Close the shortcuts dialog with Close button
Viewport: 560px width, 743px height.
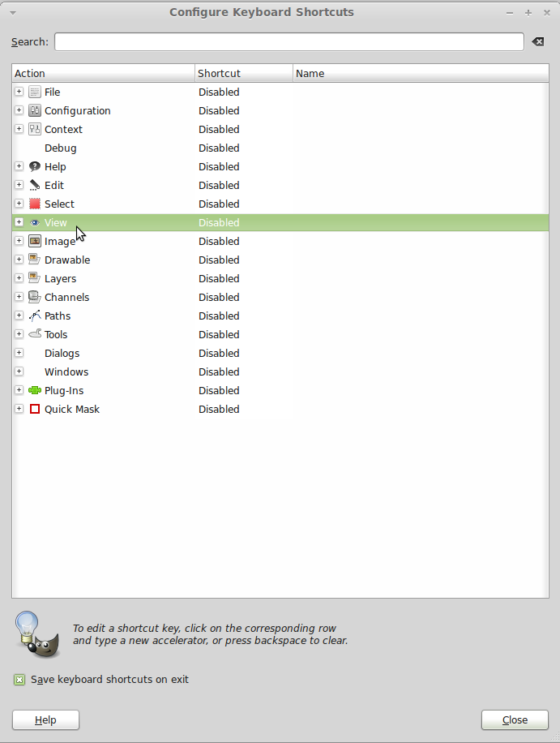pyautogui.click(x=515, y=720)
